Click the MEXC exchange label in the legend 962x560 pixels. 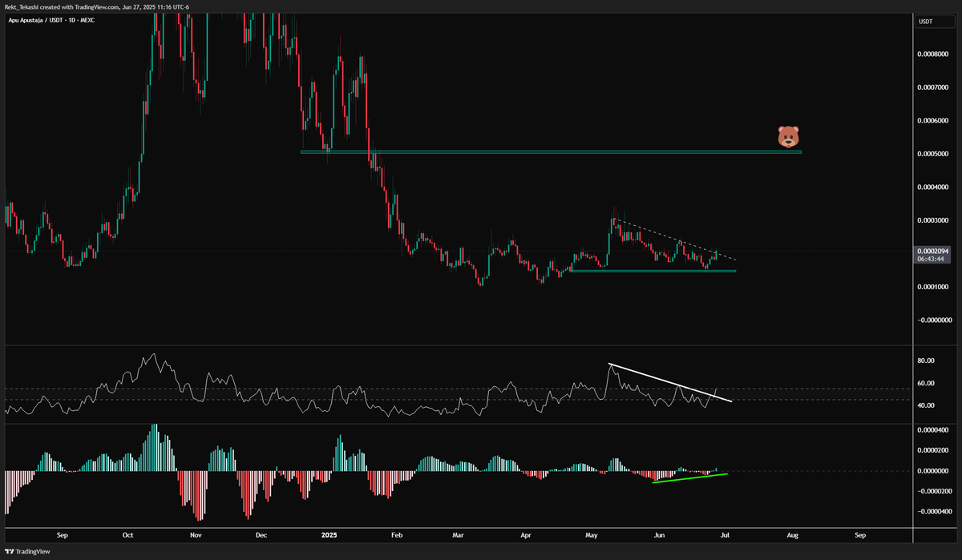coord(87,20)
